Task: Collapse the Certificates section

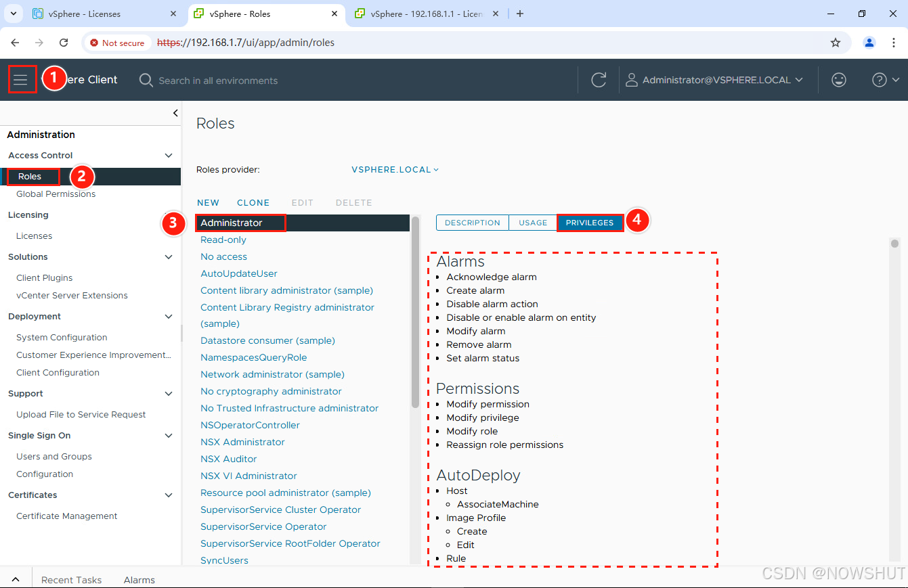Action: pyautogui.click(x=169, y=495)
